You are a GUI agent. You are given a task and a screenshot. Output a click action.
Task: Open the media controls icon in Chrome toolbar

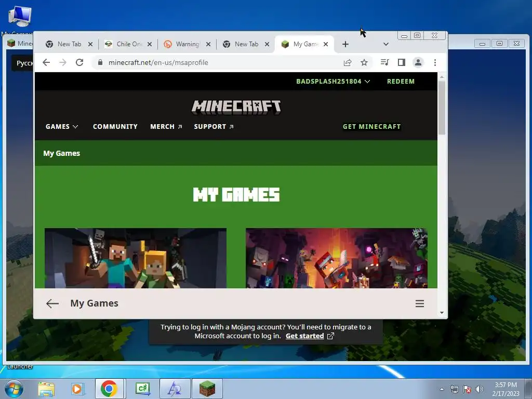(385, 62)
